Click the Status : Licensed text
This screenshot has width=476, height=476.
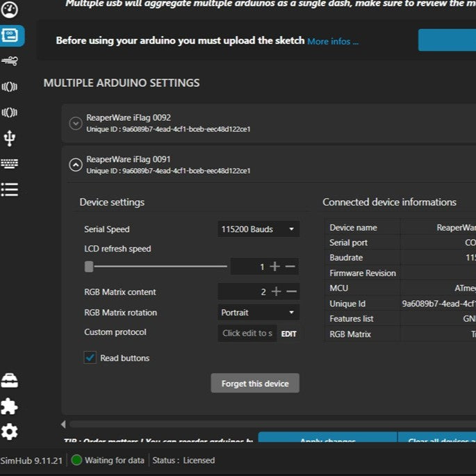[x=183, y=460]
